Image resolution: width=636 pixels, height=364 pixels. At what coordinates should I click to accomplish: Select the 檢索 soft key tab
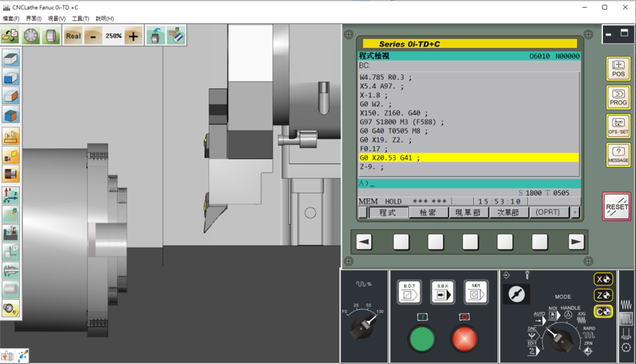click(428, 212)
